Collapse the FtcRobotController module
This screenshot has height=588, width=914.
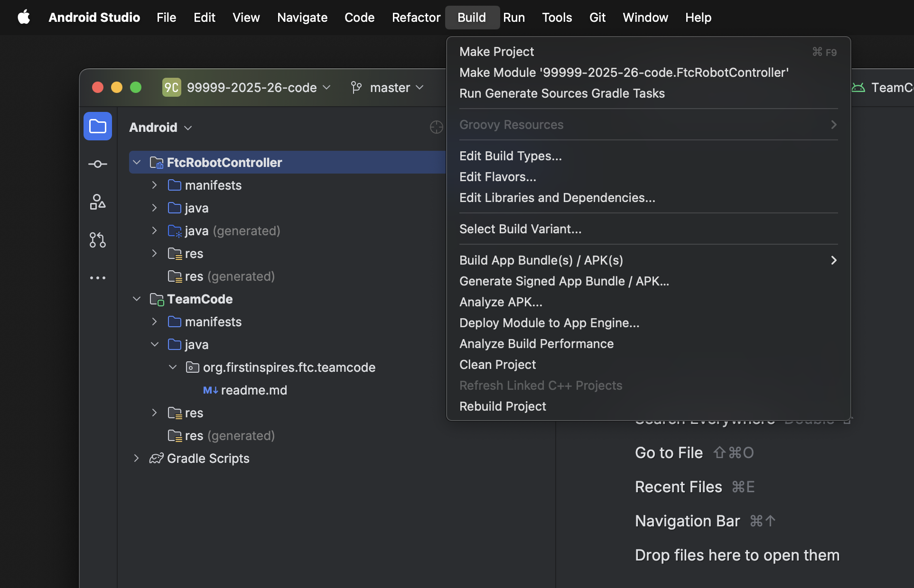click(x=137, y=163)
